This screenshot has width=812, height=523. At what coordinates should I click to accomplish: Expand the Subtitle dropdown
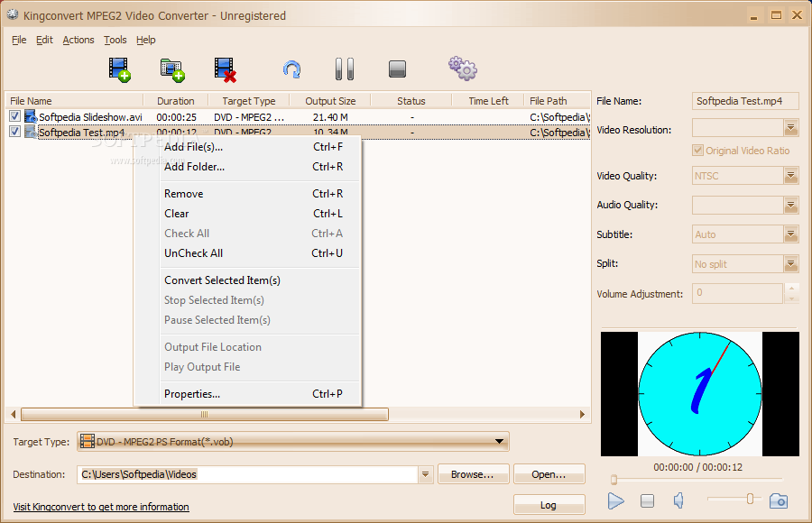click(790, 234)
